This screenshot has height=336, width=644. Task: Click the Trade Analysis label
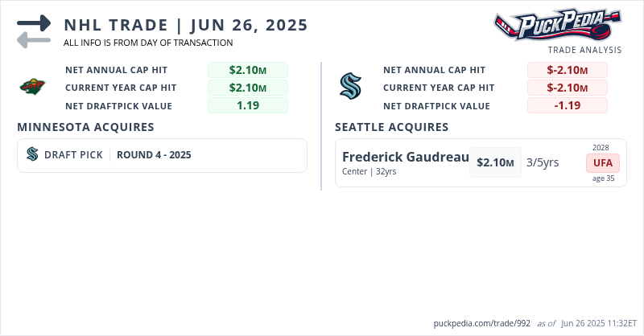tap(584, 50)
